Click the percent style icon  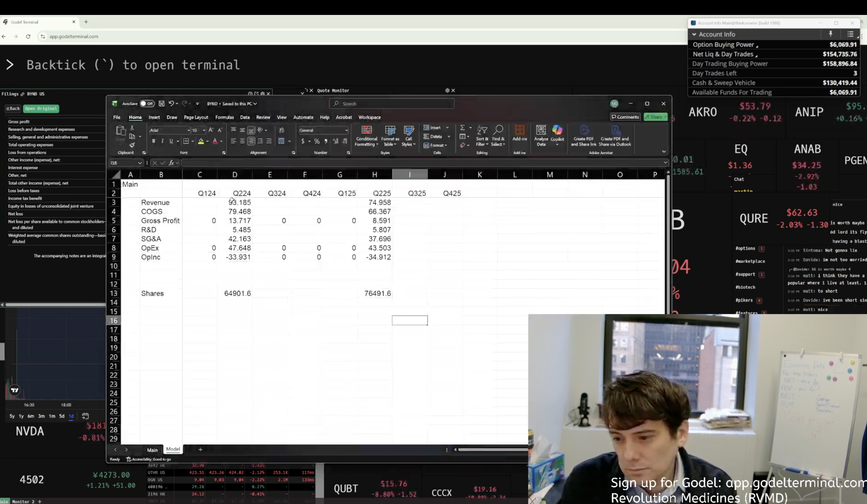click(x=317, y=141)
